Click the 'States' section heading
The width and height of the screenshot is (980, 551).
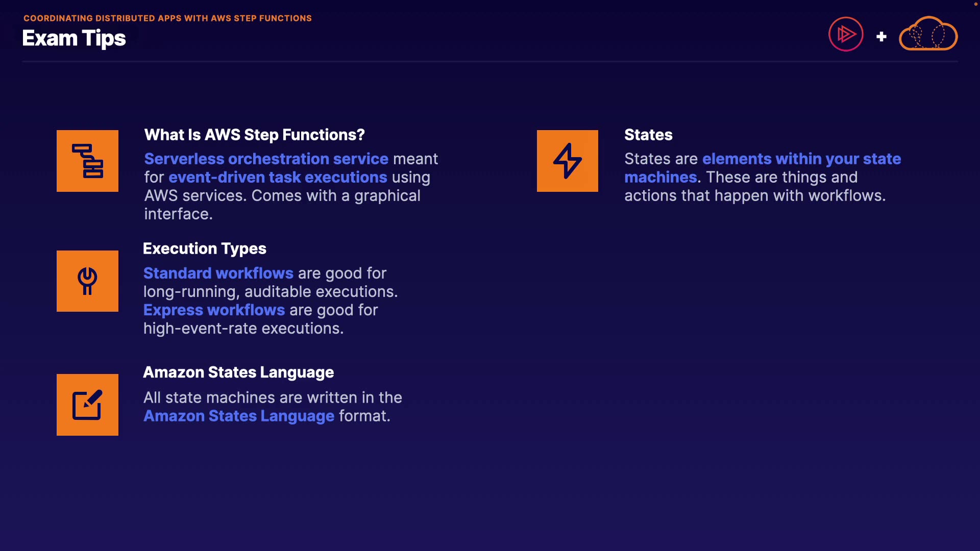tap(648, 135)
